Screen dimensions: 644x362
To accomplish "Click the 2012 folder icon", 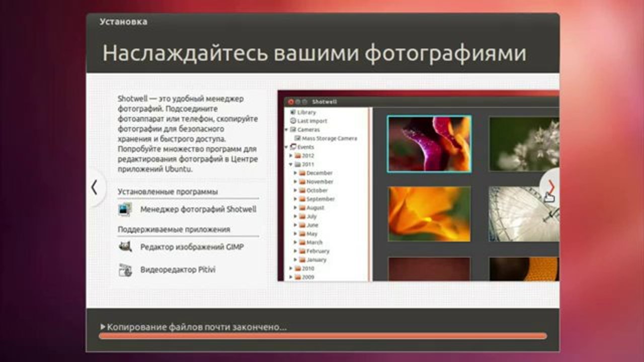I will coord(298,155).
